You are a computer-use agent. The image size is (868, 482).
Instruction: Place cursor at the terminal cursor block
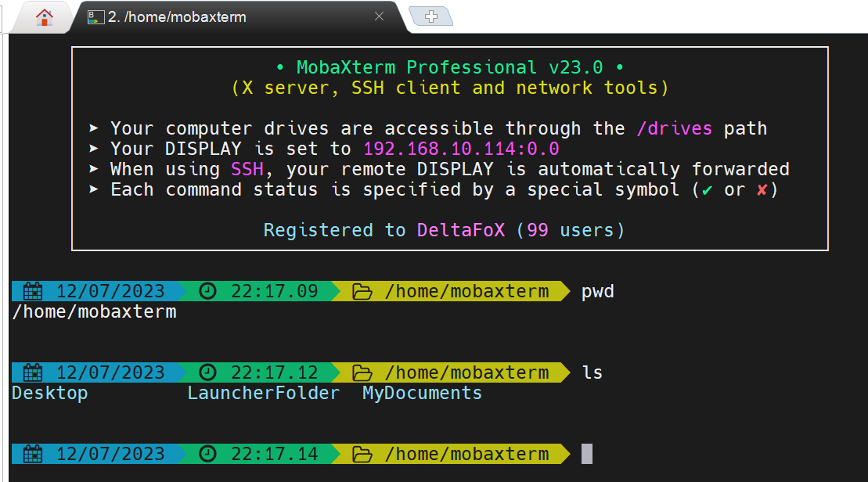[587, 455]
